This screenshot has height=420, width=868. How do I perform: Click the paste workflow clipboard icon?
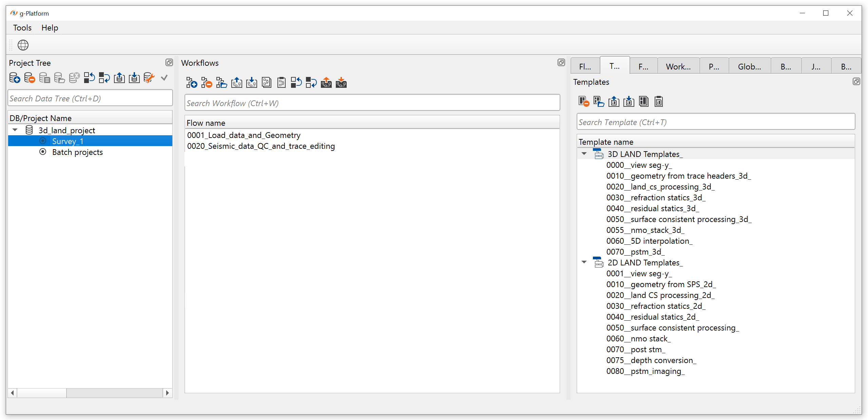click(x=281, y=83)
